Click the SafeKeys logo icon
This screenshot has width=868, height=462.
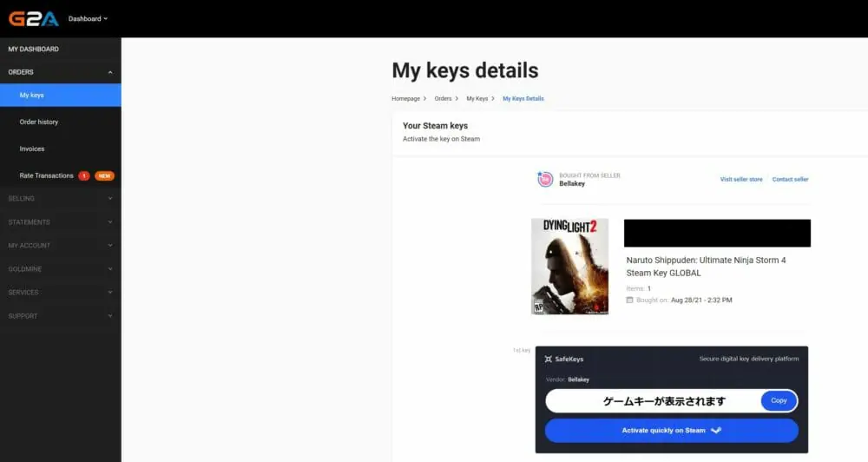coord(548,359)
